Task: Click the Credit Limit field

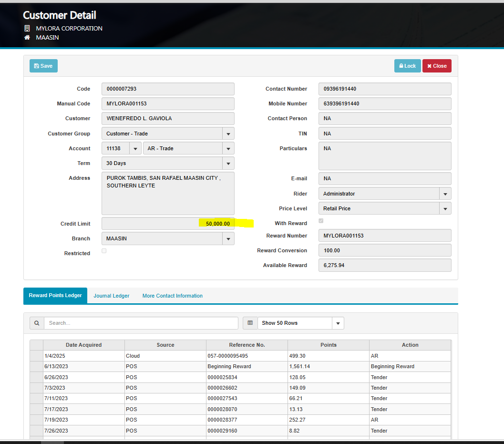Action: 168,224
